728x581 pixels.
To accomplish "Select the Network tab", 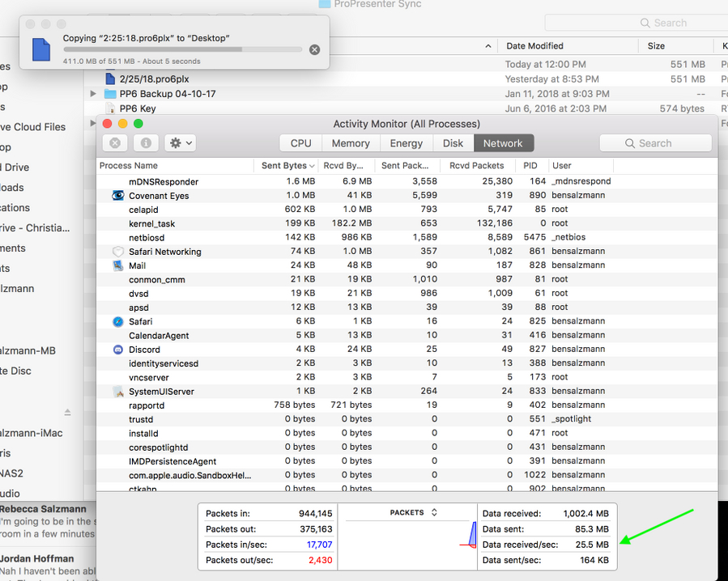I will tap(504, 143).
